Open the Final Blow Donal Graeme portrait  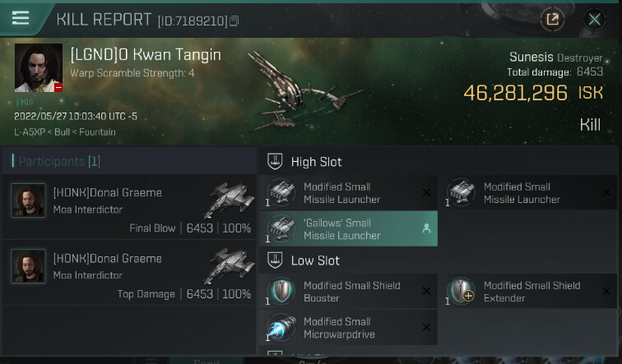(28, 200)
